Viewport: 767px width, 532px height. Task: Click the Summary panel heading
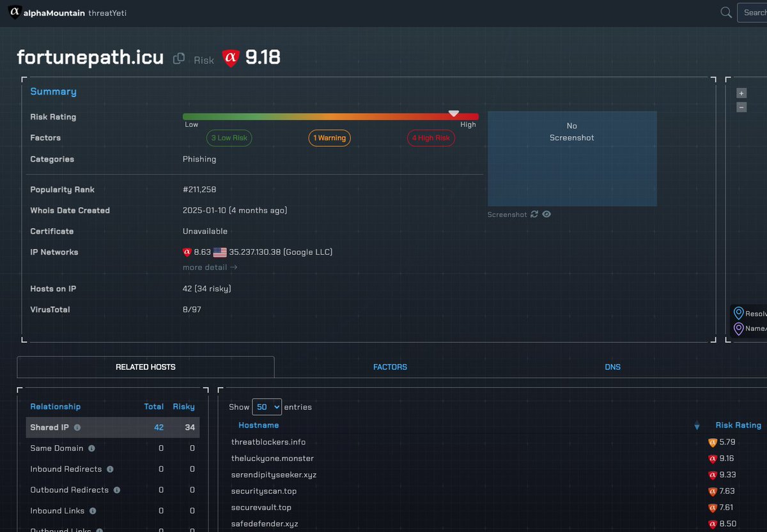pyautogui.click(x=53, y=91)
